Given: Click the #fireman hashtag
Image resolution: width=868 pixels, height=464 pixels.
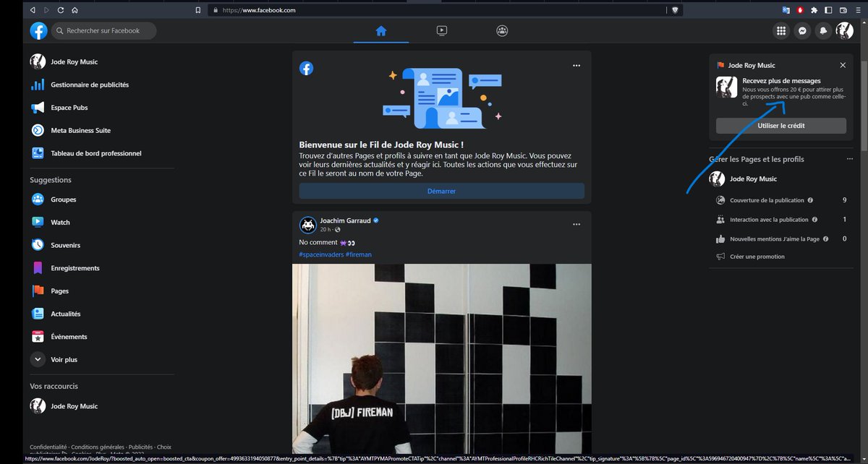Looking at the screenshot, I should coord(359,254).
